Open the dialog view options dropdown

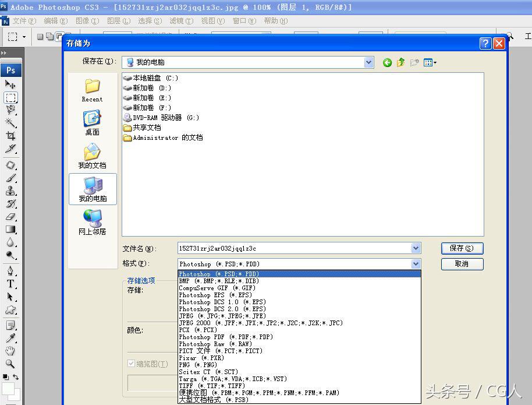click(x=430, y=62)
